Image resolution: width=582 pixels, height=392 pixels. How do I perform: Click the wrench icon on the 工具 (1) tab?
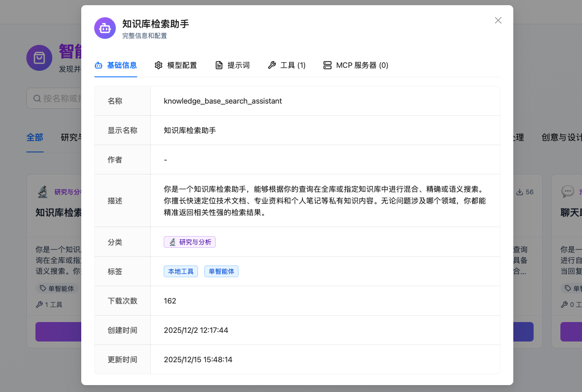(271, 65)
